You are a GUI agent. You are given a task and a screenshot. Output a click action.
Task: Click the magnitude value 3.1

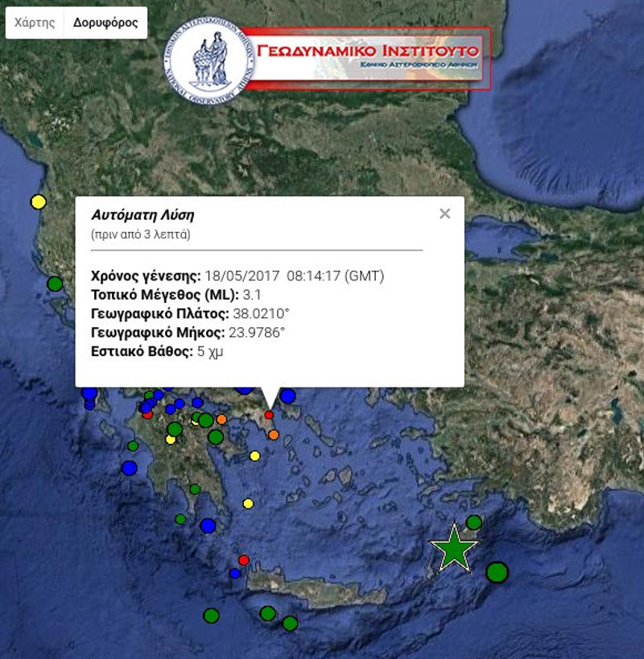[252, 295]
